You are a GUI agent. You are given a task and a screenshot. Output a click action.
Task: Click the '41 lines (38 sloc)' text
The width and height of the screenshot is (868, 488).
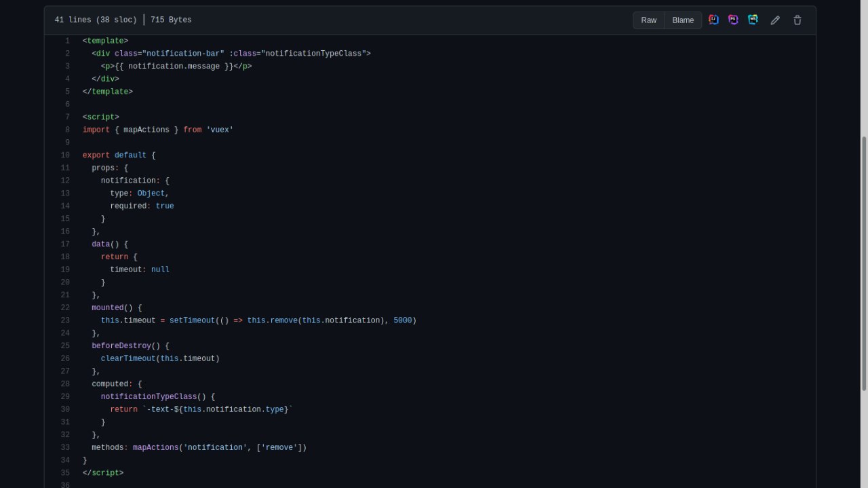pos(96,20)
